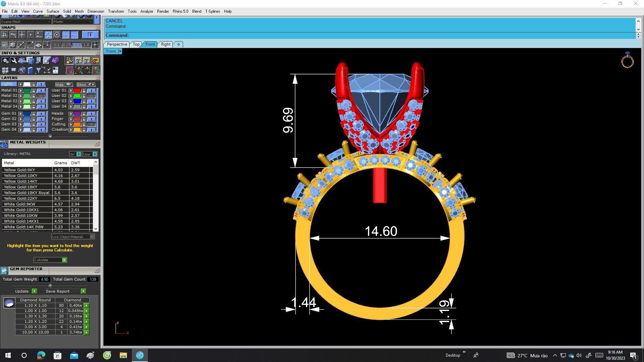Click the four-viewport layout icon
644x362 pixels.
(x=5, y=70)
